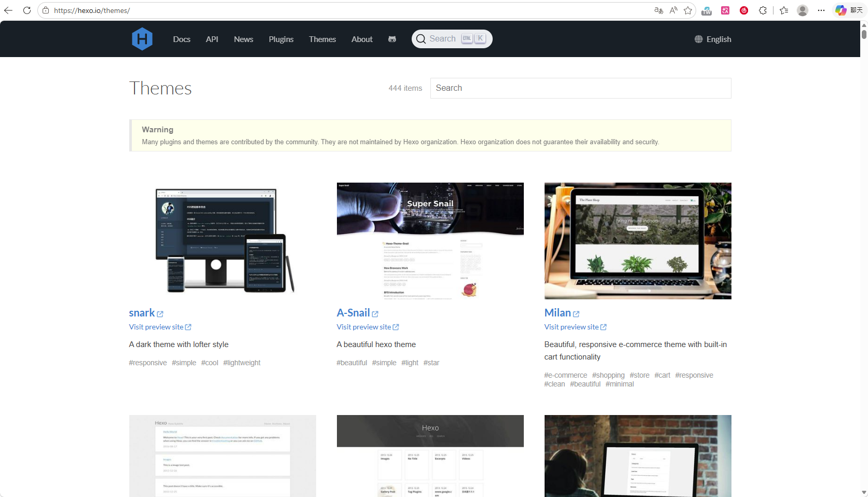The width and height of the screenshot is (868, 497).
Task: Click the blue extension icon beside the favorites star
Action: 707,10
